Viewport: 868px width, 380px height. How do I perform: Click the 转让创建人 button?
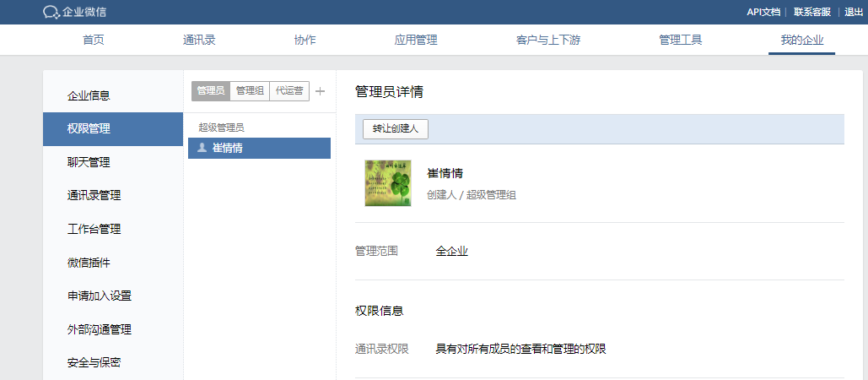[396, 128]
